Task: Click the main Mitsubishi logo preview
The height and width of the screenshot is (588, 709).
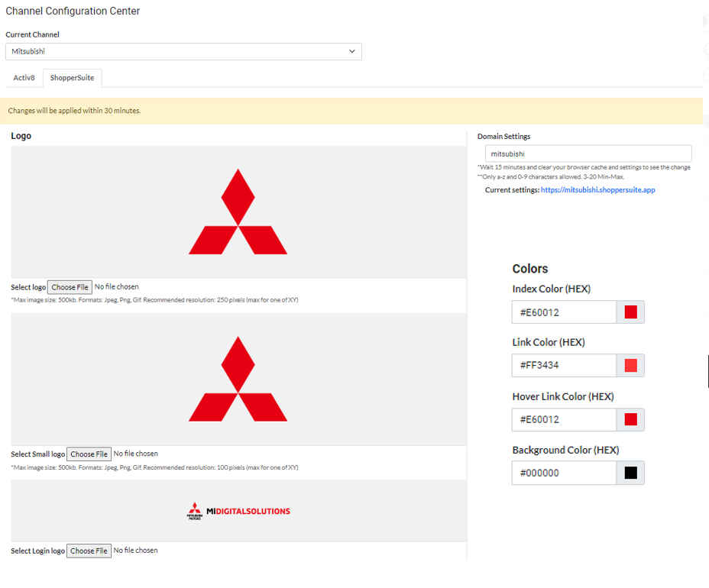Action: coord(238,212)
